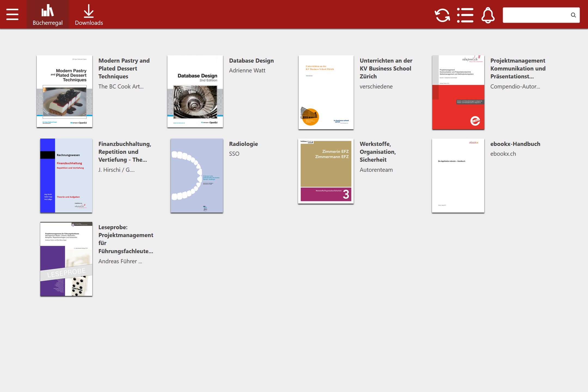The height and width of the screenshot is (392, 588).
Task: Open ebookx-Handbuch cover
Action: [458, 176]
